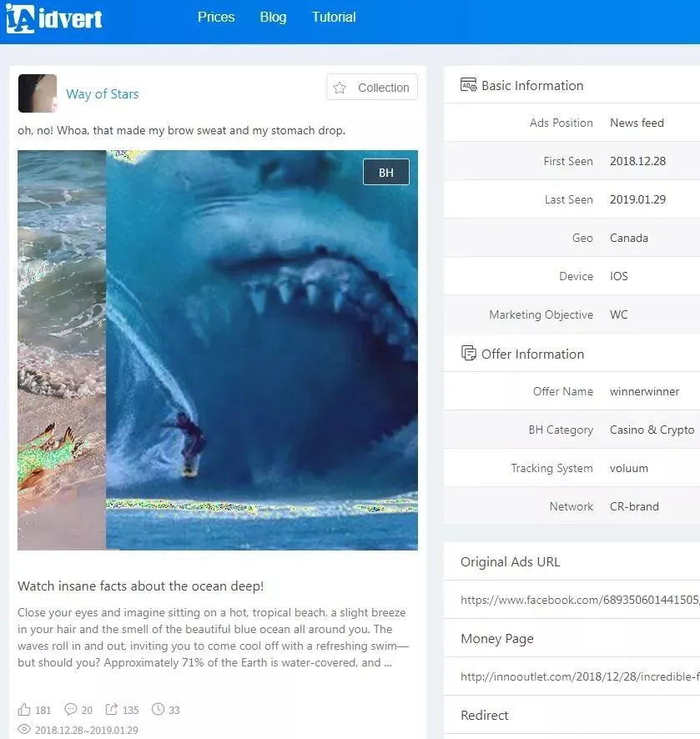The image size is (700, 739).
Task: Click the Offer Information icon
Action: (x=469, y=353)
